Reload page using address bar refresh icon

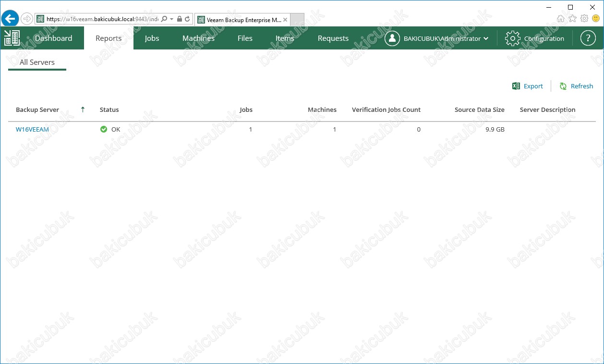click(187, 19)
